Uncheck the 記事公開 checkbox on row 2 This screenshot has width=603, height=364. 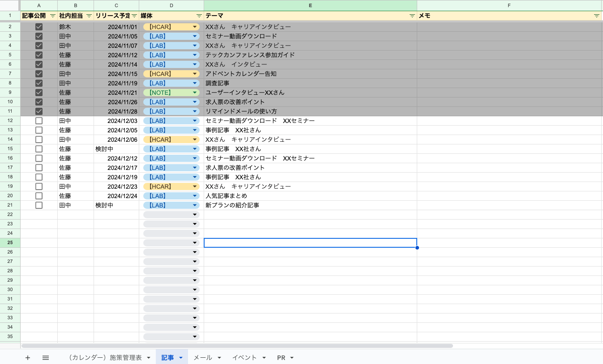tap(38, 26)
